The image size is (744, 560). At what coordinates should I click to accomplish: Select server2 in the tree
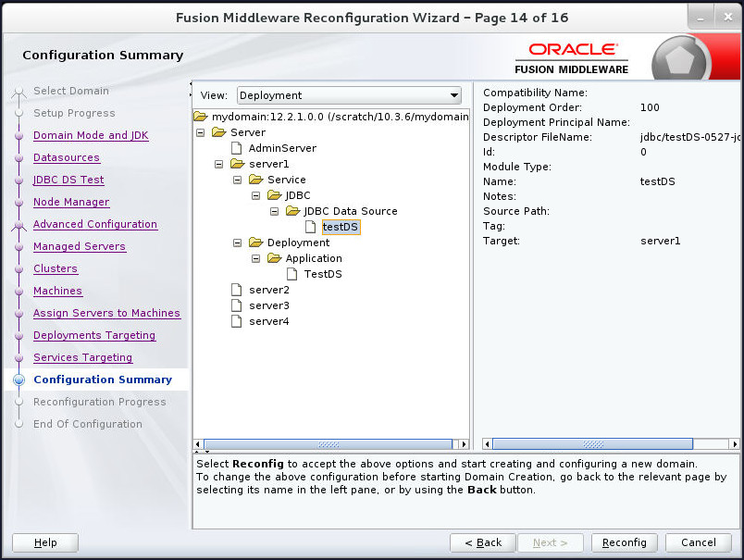tap(269, 290)
